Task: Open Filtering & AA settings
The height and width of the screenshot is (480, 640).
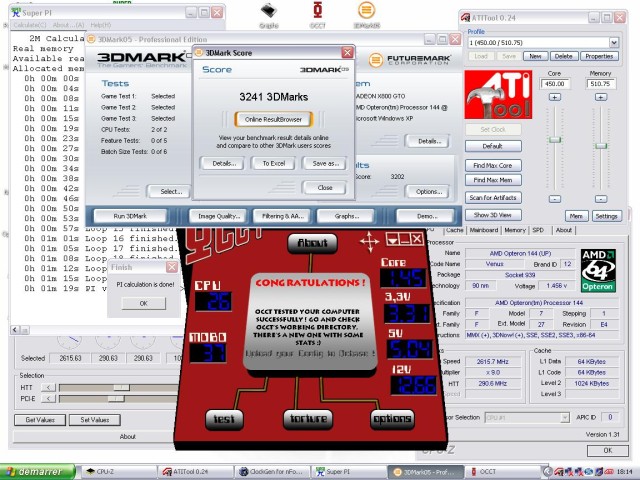Action: [x=282, y=216]
